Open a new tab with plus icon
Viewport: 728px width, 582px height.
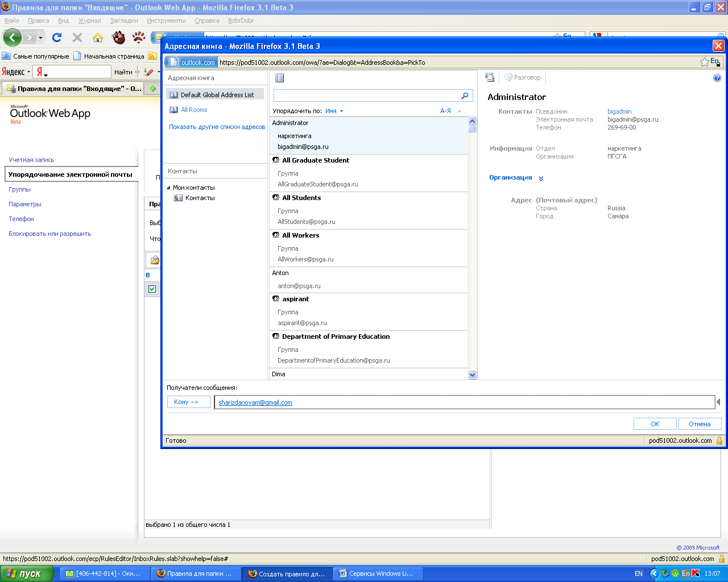pos(153,89)
